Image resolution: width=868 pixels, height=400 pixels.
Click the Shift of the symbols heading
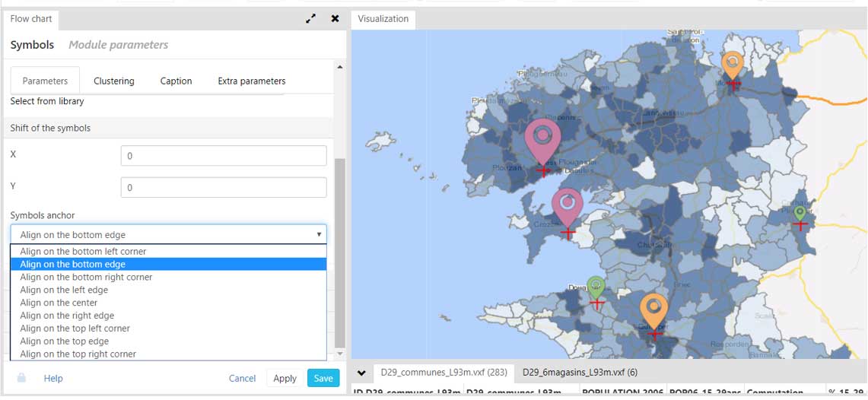coord(50,128)
